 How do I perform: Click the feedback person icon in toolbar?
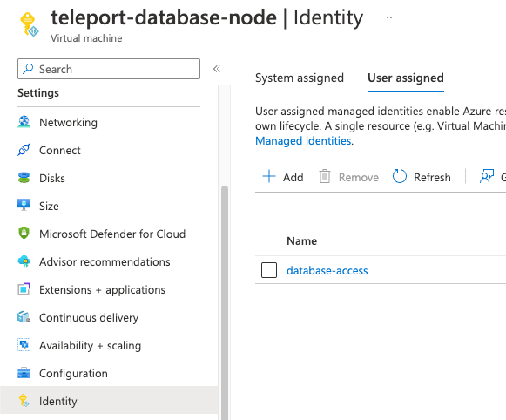[487, 177]
